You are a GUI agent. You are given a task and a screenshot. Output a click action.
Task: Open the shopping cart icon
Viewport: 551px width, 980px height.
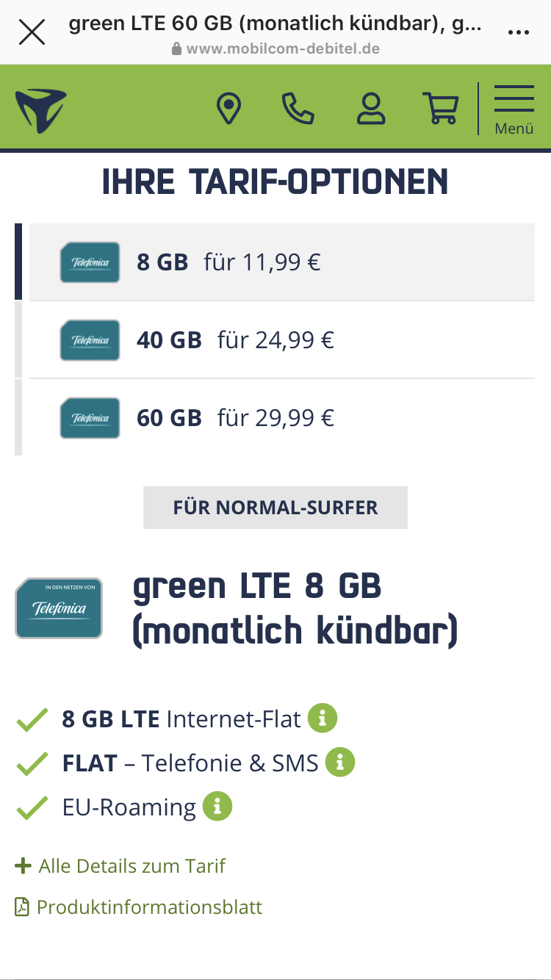440,109
